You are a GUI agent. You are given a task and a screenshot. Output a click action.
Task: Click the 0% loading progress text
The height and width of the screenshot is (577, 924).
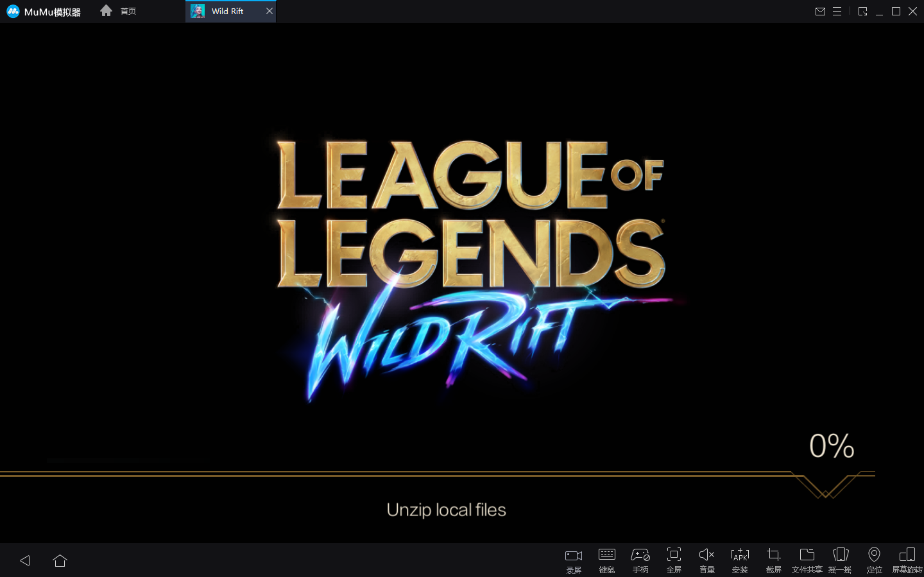coord(832,446)
